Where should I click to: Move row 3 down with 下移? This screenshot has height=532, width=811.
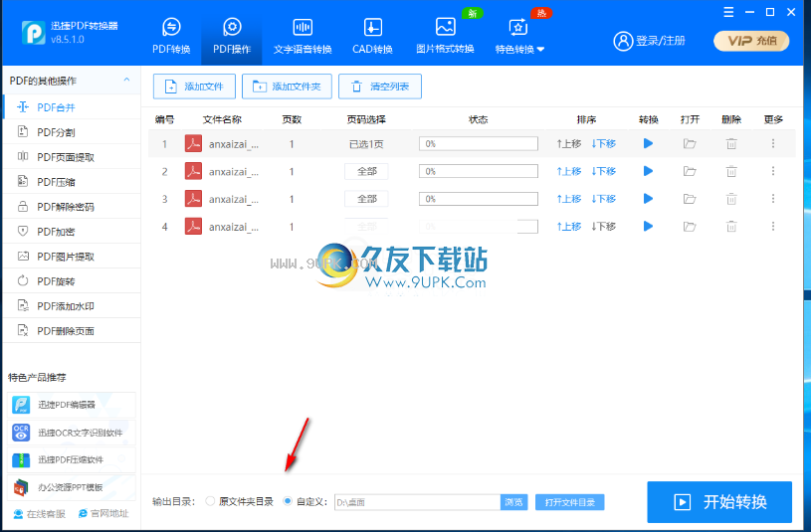(x=604, y=199)
